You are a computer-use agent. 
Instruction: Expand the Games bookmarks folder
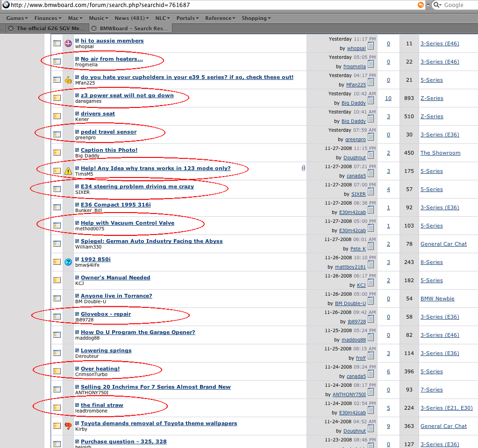pyautogui.click(x=17, y=18)
